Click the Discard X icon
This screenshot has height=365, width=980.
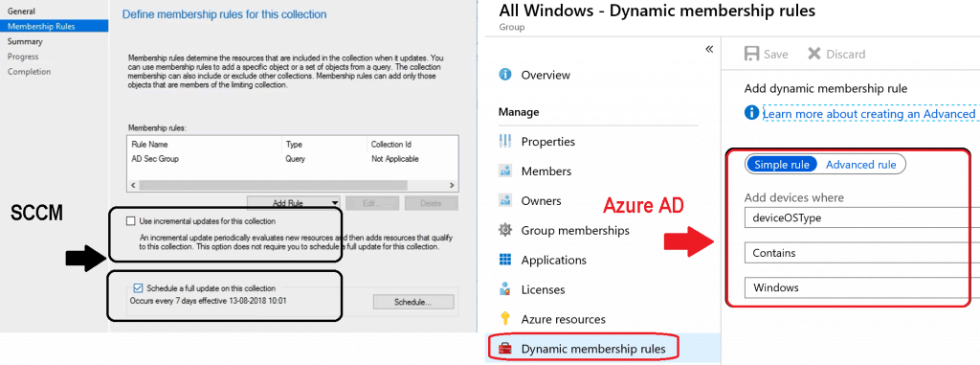coord(813,54)
